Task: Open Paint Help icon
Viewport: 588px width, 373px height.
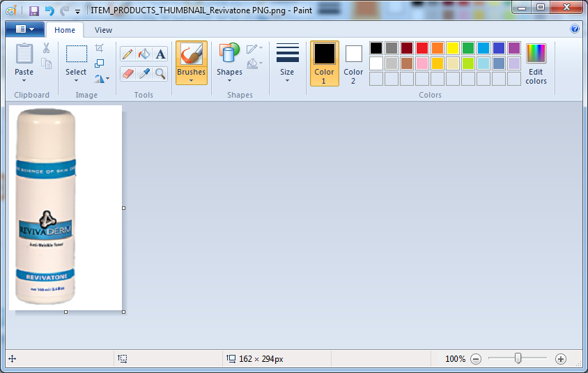Action: pyautogui.click(x=575, y=29)
